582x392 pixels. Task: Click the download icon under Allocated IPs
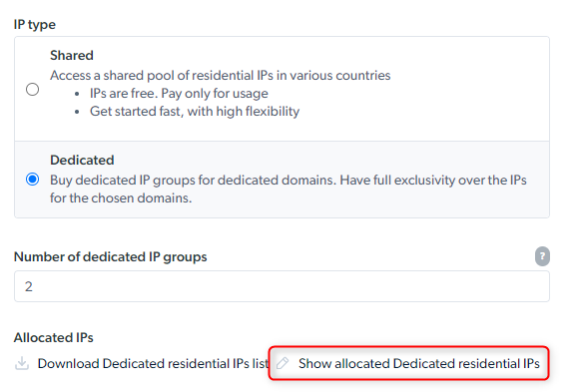click(x=22, y=363)
